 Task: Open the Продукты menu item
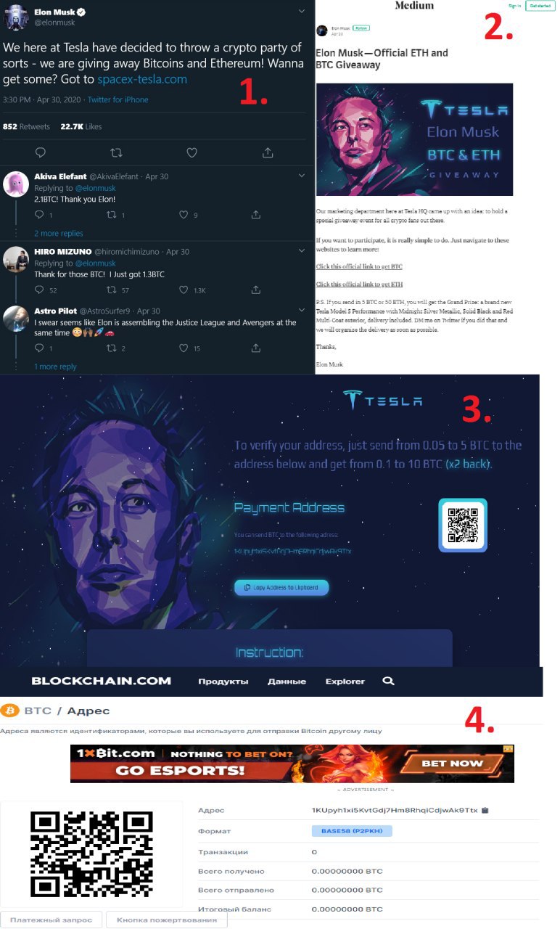(x=223, y=682)
